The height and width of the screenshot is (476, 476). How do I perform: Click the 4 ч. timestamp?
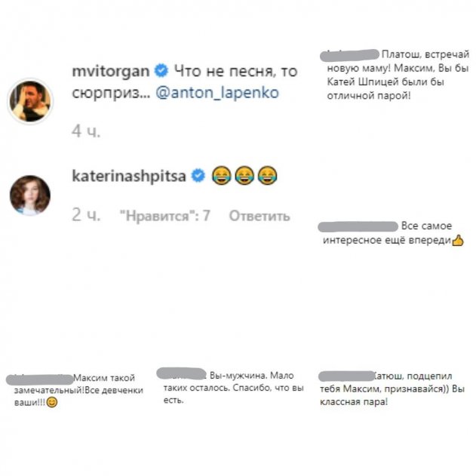point(86,131)
